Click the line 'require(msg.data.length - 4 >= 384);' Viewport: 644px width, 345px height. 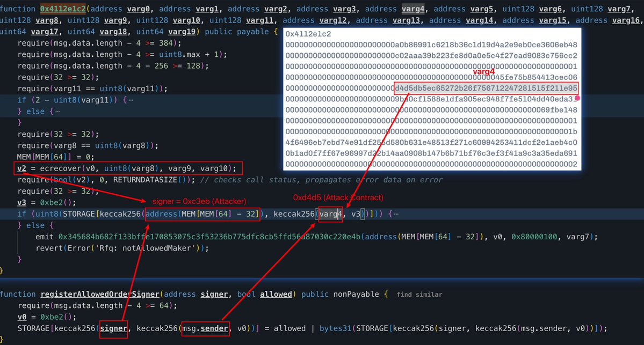point(99,43)
